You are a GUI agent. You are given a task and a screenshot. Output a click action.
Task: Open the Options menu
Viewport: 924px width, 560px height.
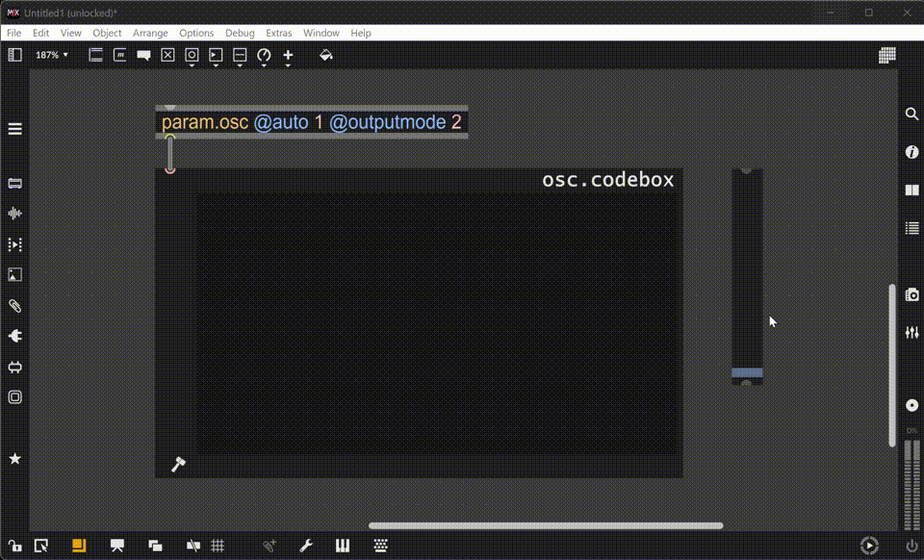point(196,33)
